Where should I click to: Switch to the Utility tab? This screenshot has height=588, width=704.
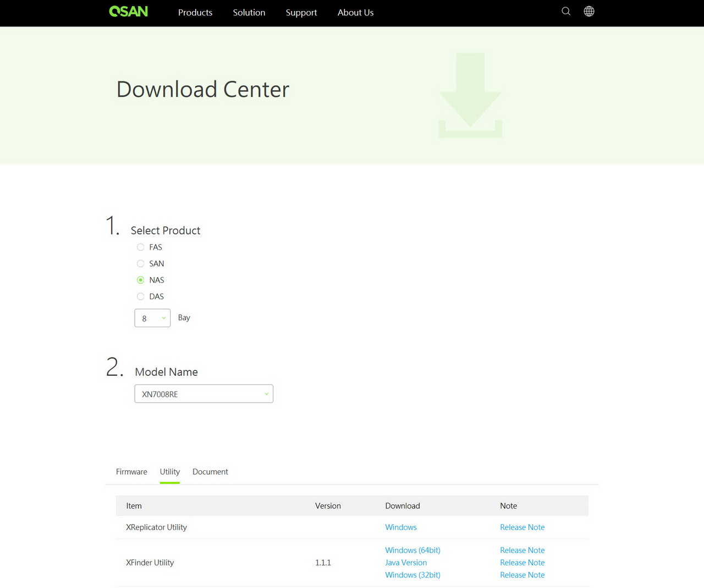click(x=170, y=472)
